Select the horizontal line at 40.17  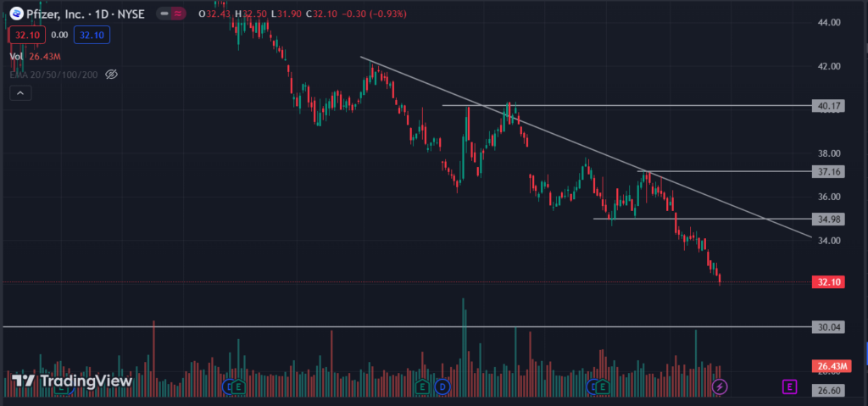click(x=626, y=105)
